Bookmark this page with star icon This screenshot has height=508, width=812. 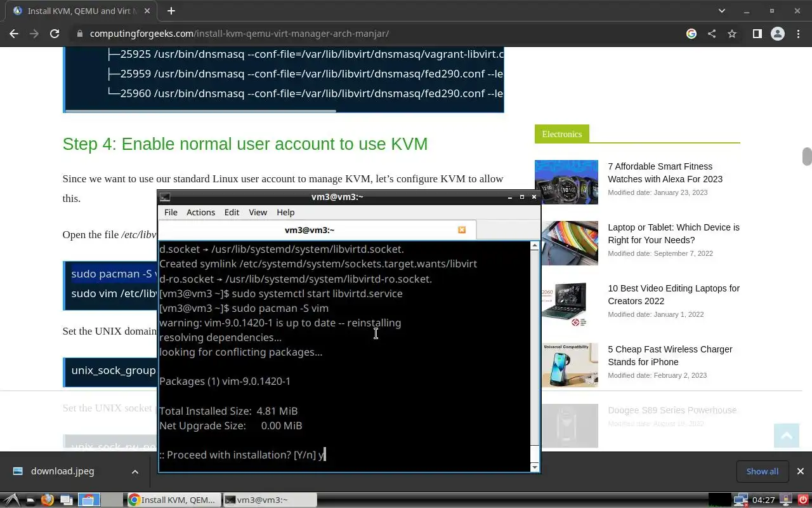click(x=732, y=34)
